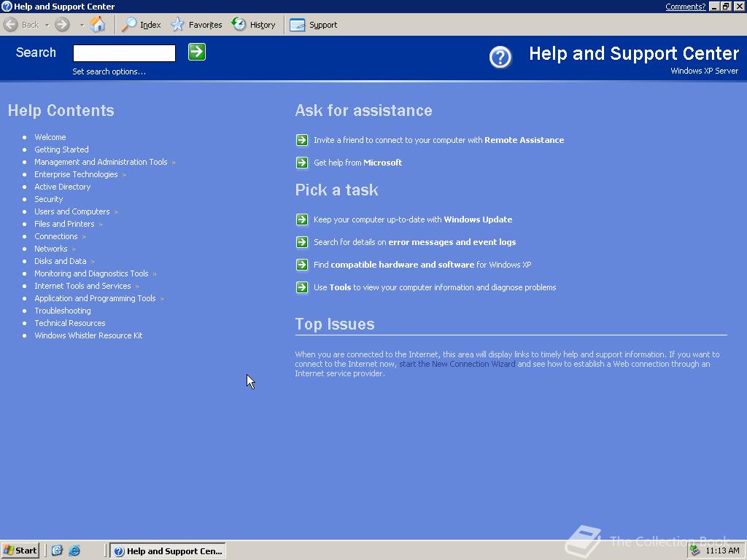The height and width of the screenshot is (560, 747).
Task: Open the Windows Start menu
Action: pos(20,551)
